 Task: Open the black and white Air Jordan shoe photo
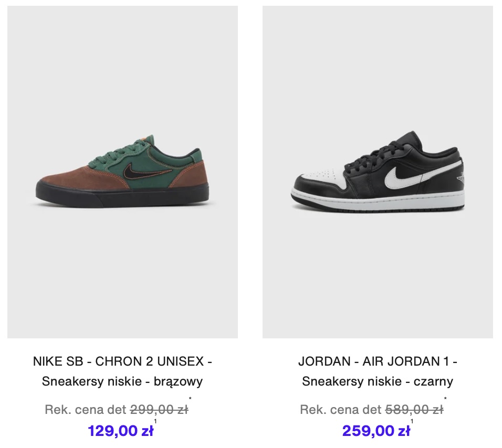tap(378, 172)
